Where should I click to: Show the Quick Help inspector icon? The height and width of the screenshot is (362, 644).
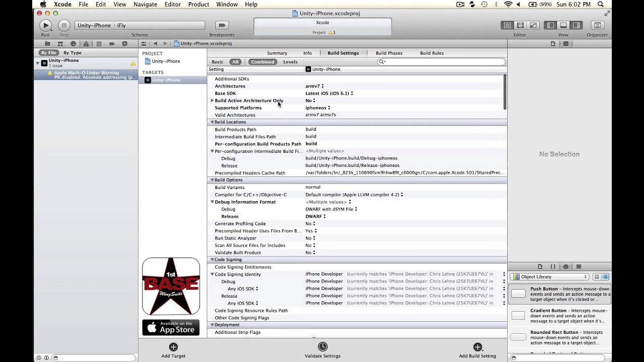[x=566, y=44]
